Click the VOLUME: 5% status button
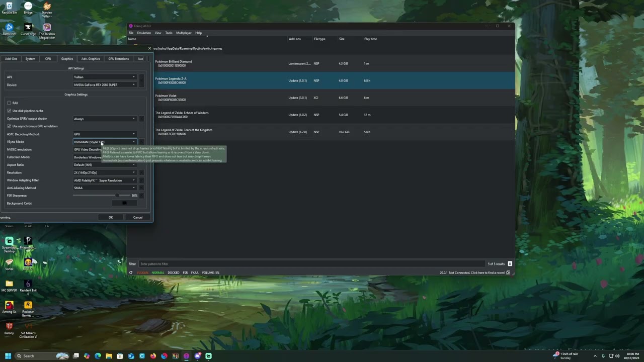Viewport: 644px width, 362px height. (x=210, y=273)
